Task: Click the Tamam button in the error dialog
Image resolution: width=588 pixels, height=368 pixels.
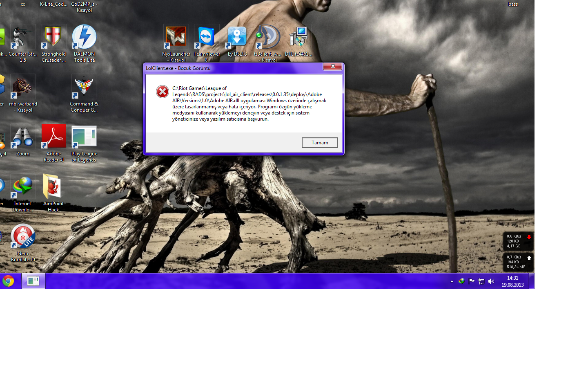Action: pyautogui.click(x=320, y=142)
